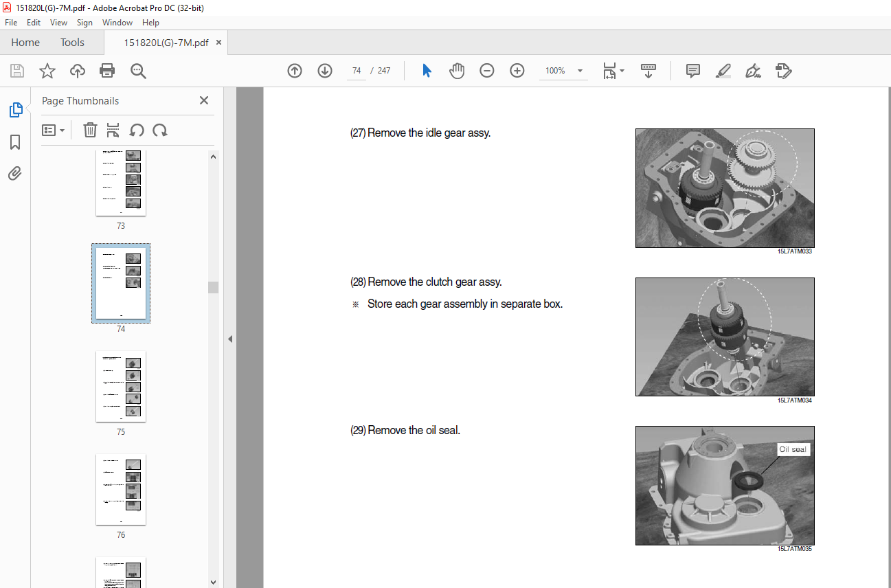Add a comment with the speech bubble icon
Image resolution: width=891 pixels, height=588 pixels.
tap(693, 71)
